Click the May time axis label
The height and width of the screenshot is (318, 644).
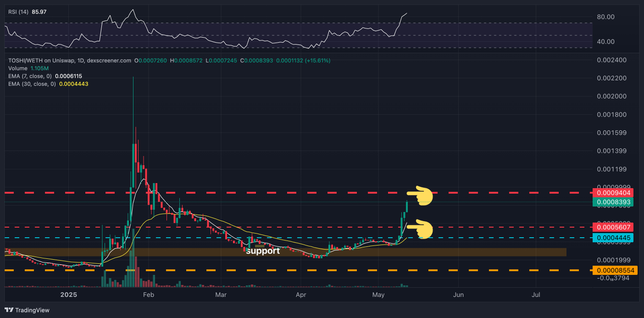pos(379,295)
